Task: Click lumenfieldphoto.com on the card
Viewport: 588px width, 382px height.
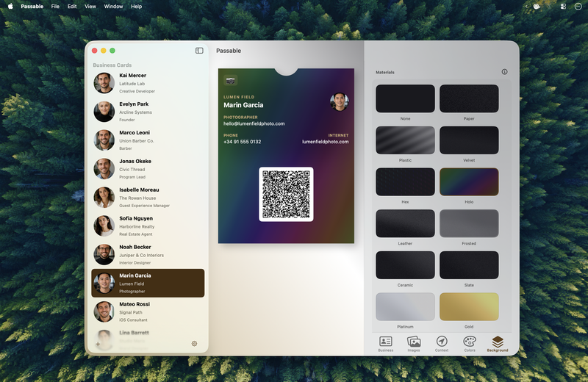Action: (326, 142)
